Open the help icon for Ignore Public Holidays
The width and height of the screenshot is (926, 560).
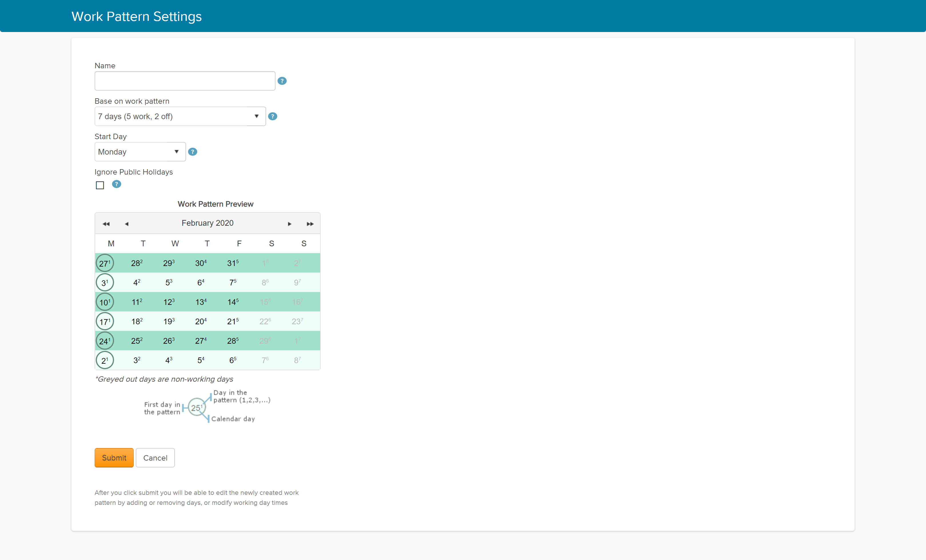pyautogui.click(x=117, y=184)
